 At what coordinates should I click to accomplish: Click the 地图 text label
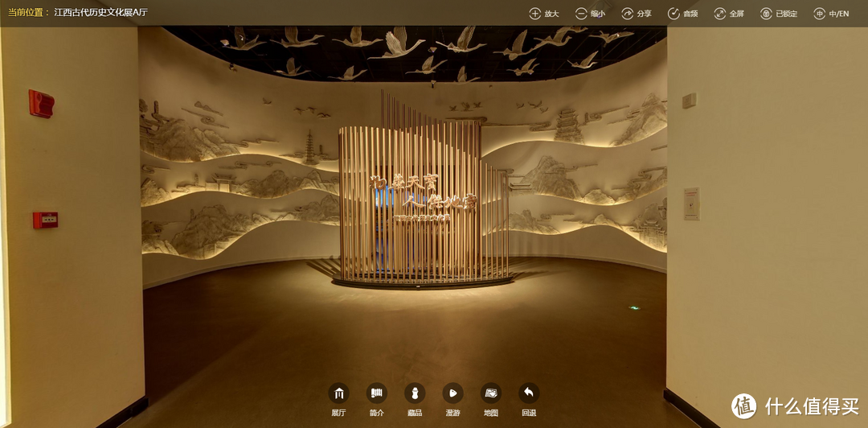490,413
